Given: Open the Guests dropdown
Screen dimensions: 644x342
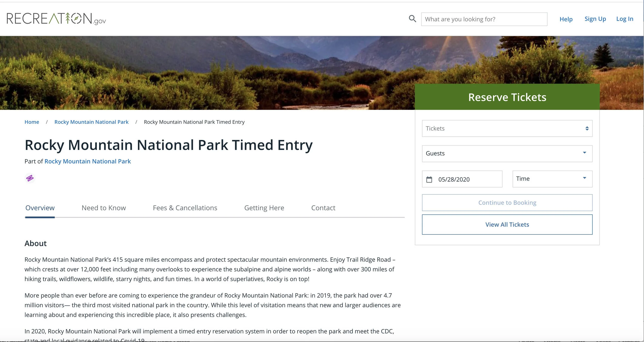Looking at the screenshot, I should coord(507,153).
